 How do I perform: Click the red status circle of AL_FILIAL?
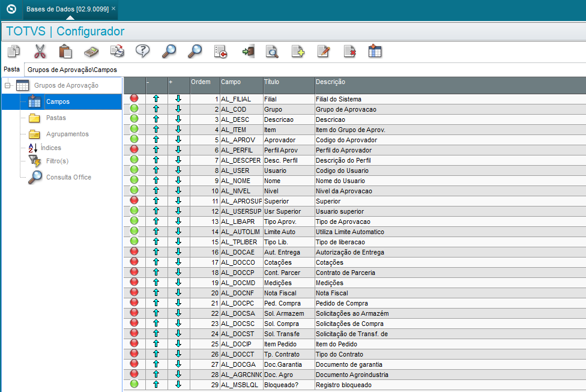pos(134,98)
